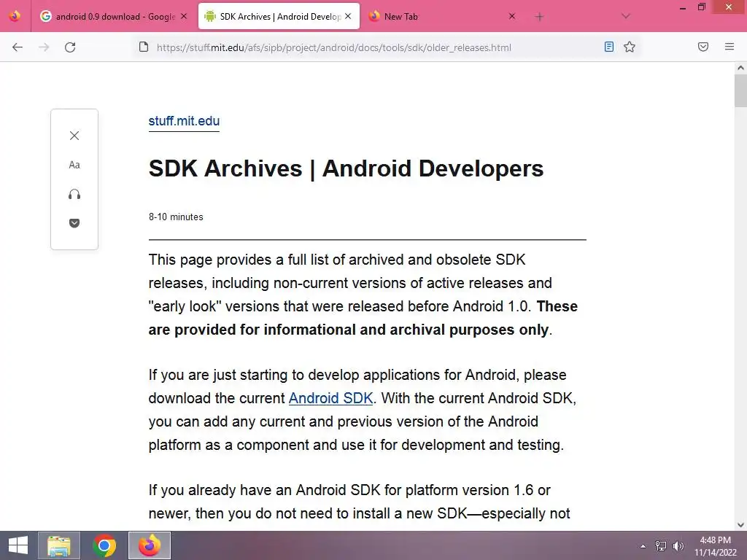Launch Chrome from taskbar

(104, 545)
